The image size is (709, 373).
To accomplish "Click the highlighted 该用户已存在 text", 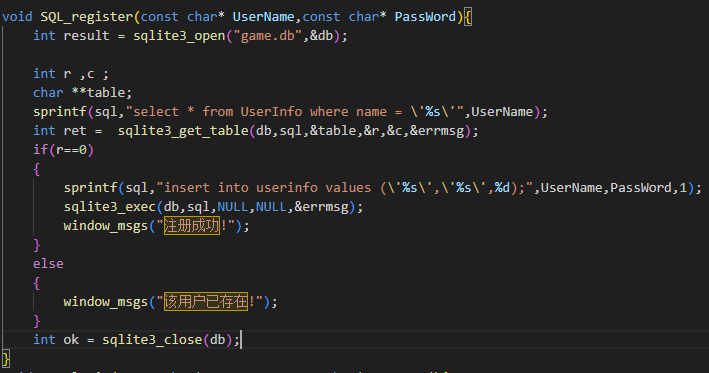I will pyautogui.click(x=206, y=302).
